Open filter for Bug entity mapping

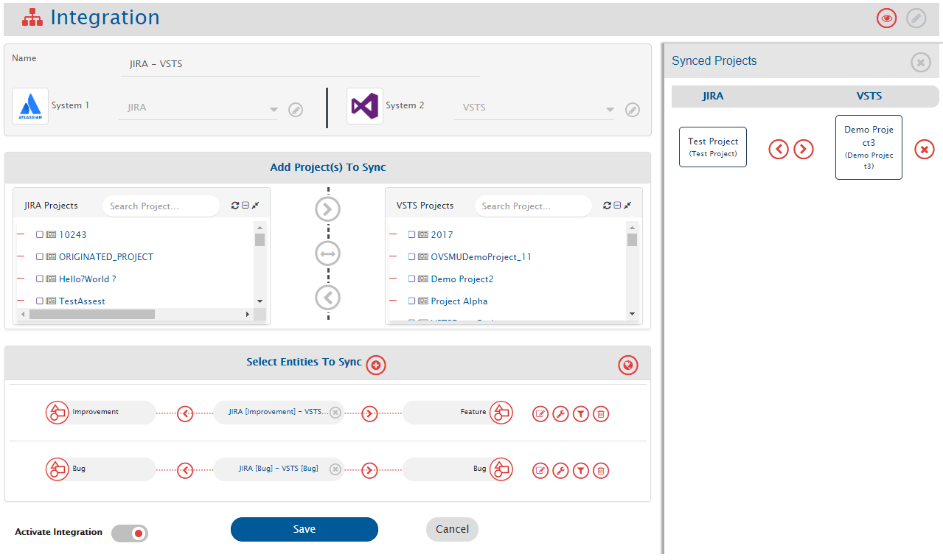click(x=581, y=471)
